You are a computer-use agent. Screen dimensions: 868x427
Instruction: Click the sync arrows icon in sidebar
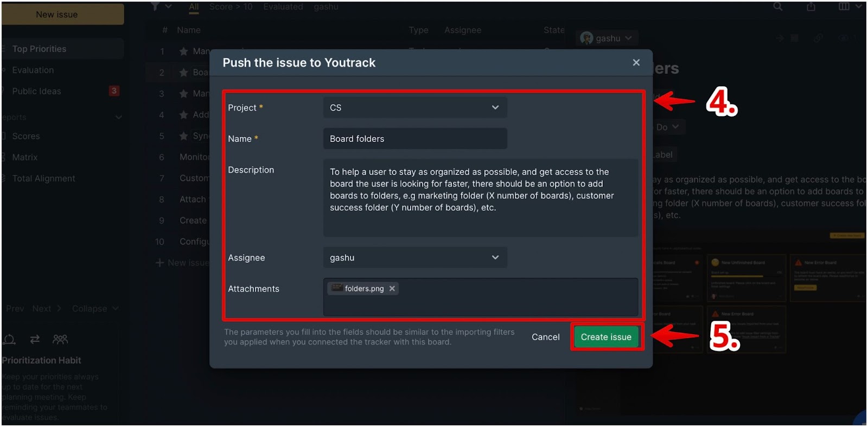[x=35, y=339]
